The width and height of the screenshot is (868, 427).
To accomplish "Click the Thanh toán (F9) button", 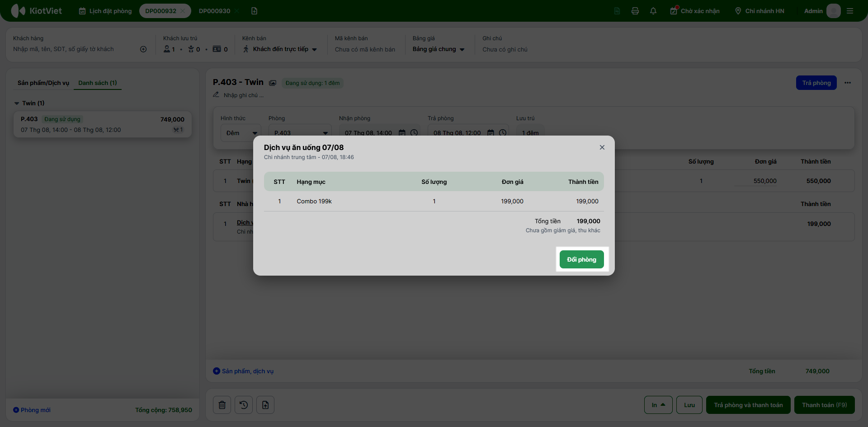I will pos(825,405).
